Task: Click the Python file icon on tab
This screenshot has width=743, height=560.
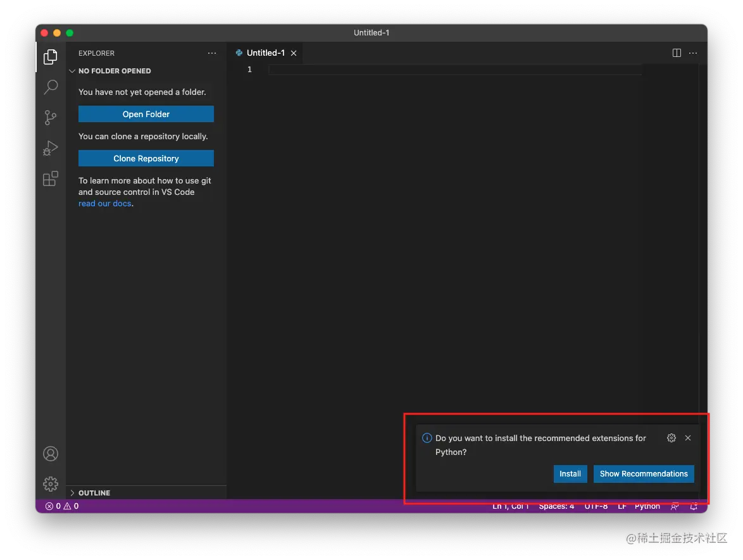Action: coord(239,53)
